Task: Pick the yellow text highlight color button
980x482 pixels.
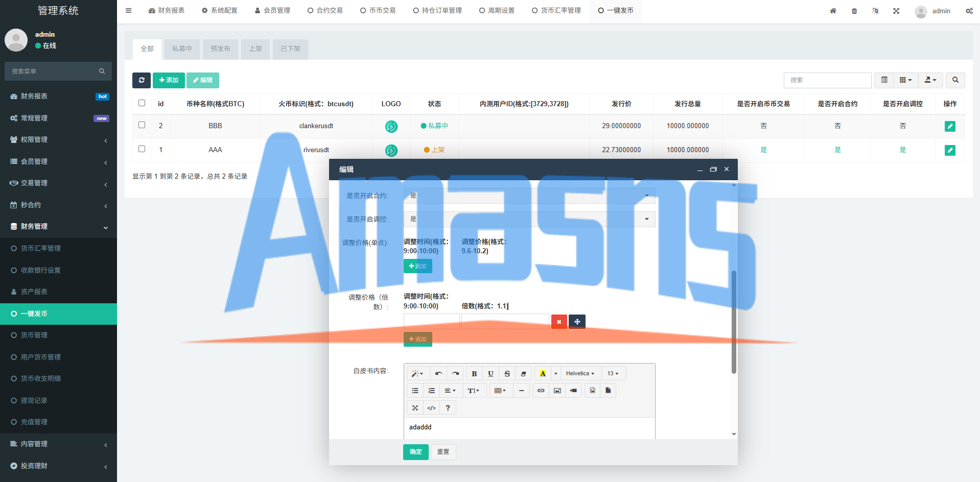Action: 543,374
